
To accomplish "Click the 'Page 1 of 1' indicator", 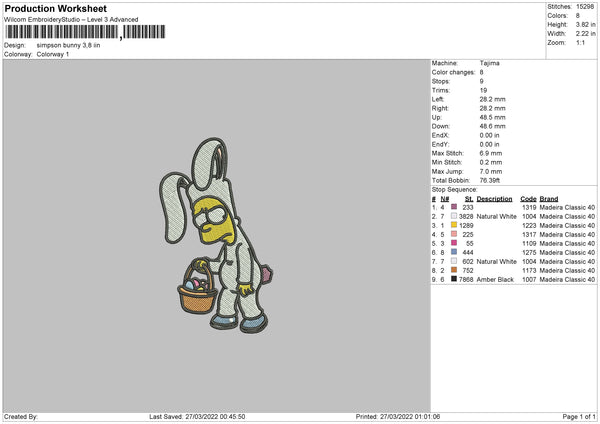I will 579,417.
